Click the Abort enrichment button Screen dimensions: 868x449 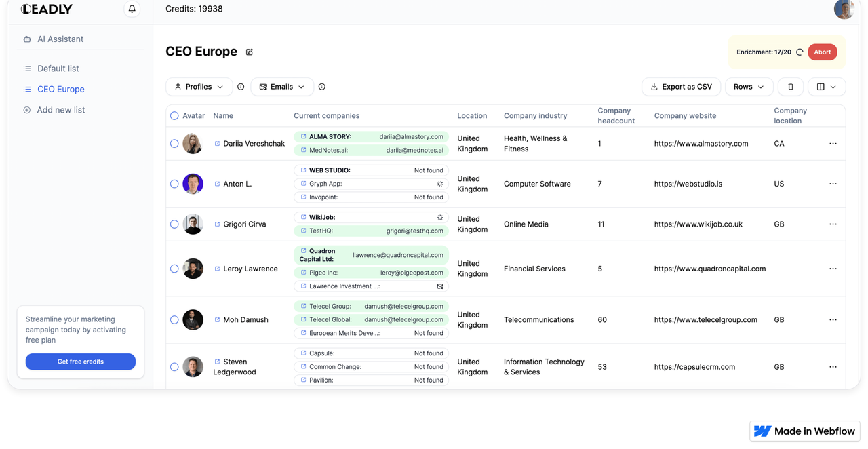823,52
